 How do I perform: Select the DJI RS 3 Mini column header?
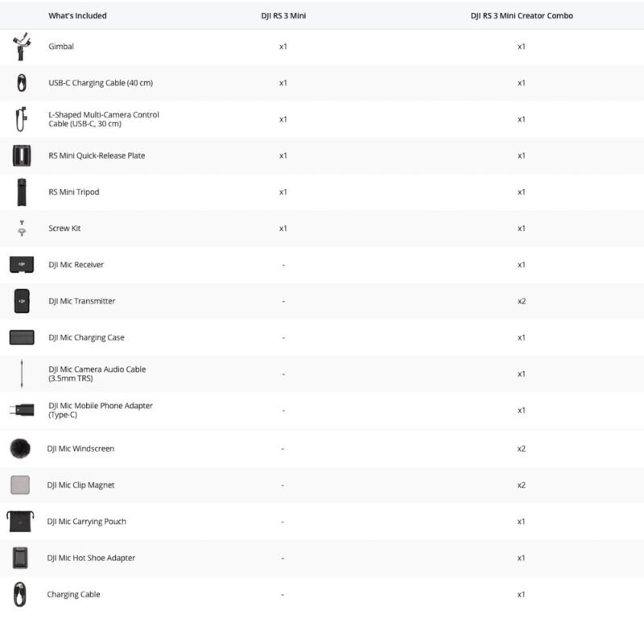[x=283, y=15]
